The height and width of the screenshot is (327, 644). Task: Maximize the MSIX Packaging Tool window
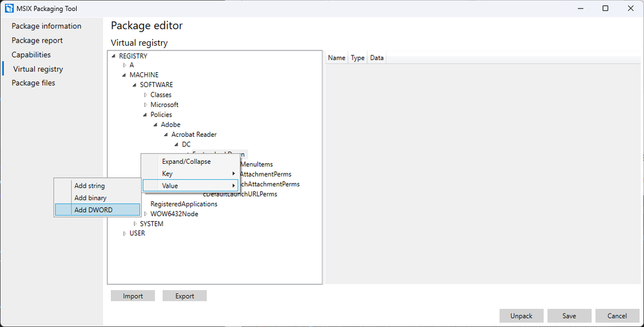[605, 8]
